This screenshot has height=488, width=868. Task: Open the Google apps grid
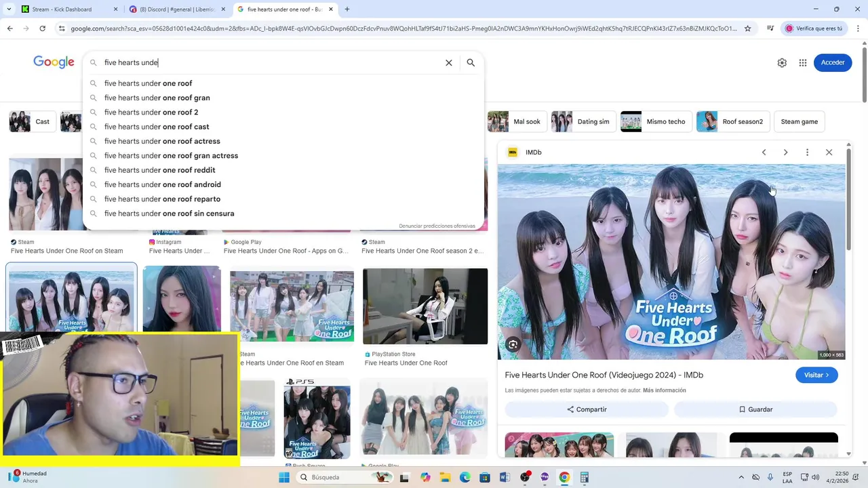[x=803, y=62]
